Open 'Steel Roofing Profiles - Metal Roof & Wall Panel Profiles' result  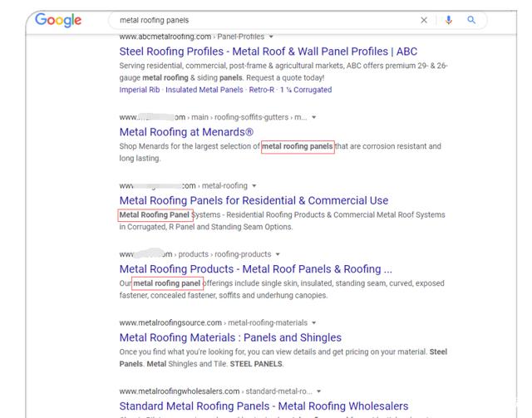(x=268, y=52)
